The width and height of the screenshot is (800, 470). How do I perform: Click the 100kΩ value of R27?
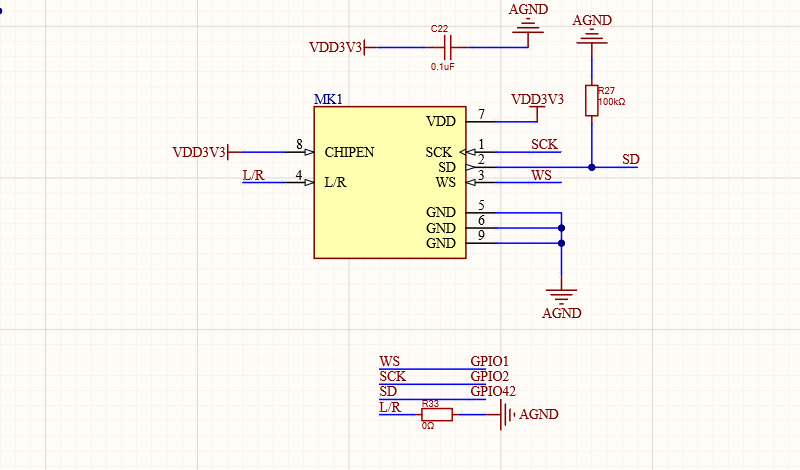point(612,102)
